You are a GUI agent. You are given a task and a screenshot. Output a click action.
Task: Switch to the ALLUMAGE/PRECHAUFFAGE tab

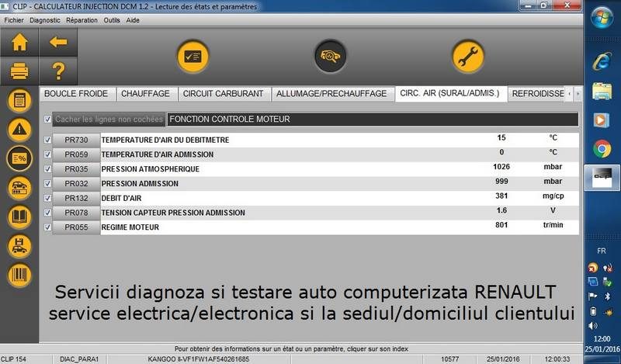point(331,94)
